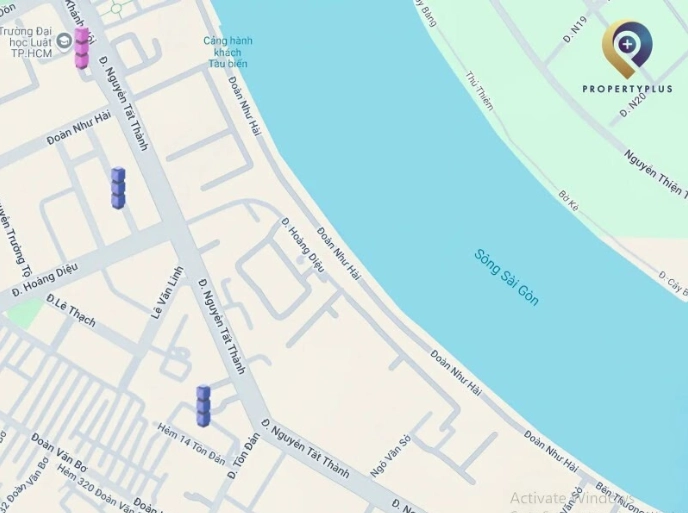Click the PropertyPlus location pin logo

pos(627,49)
